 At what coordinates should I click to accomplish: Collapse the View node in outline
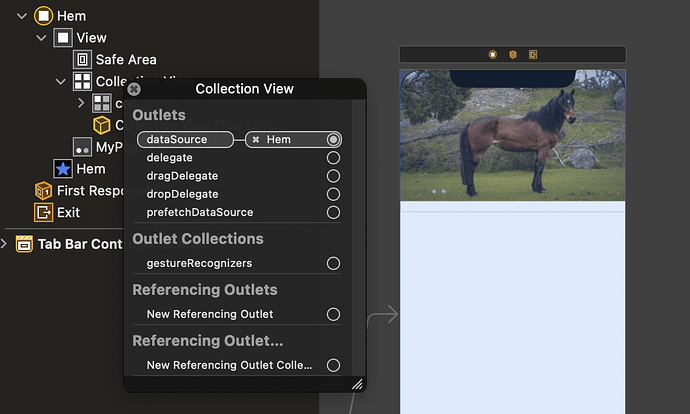pyautogui.click(x=41, y=38)
